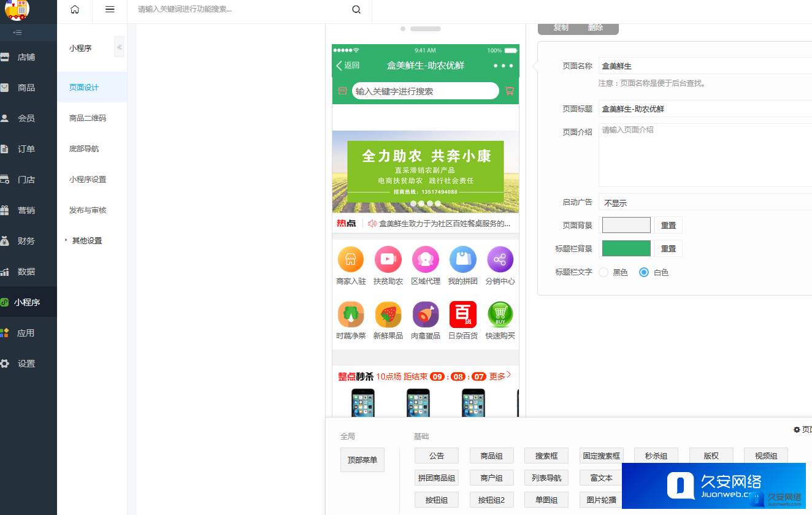Image resolution: width=812 pixels, height=515 pixels.
Task: Click the search magnifier icon
Action: pos(356,9)
